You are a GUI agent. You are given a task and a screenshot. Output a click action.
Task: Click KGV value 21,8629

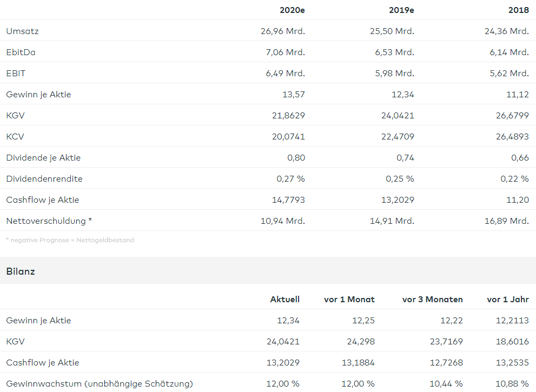coord(288,116)
